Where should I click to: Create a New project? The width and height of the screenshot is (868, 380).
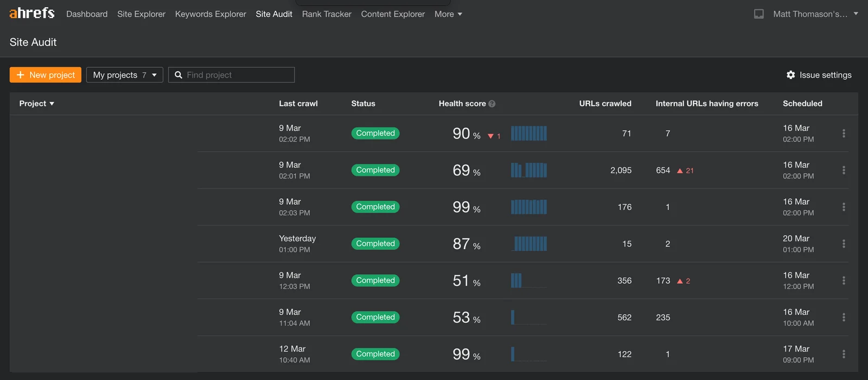coord(46,75)
